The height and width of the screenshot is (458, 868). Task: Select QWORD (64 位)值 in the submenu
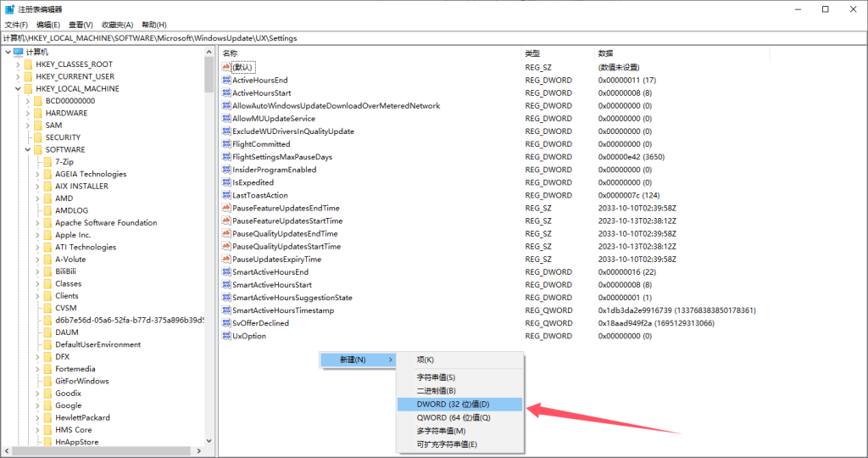click(x=453, y=417)
